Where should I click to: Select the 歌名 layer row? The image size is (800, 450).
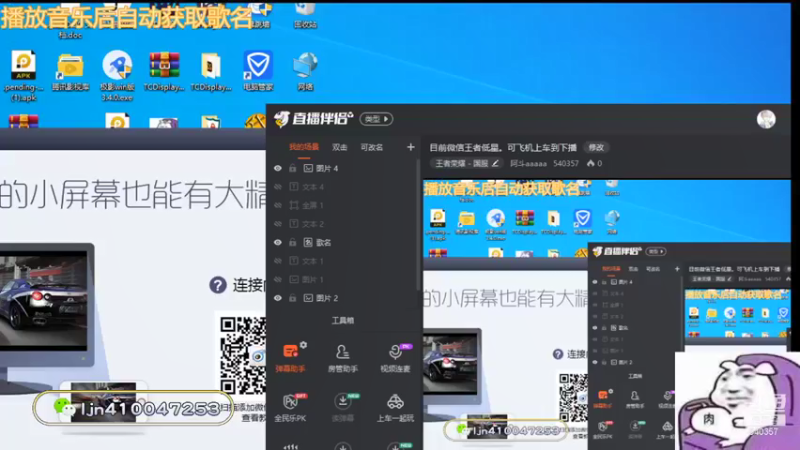point(343,242)
